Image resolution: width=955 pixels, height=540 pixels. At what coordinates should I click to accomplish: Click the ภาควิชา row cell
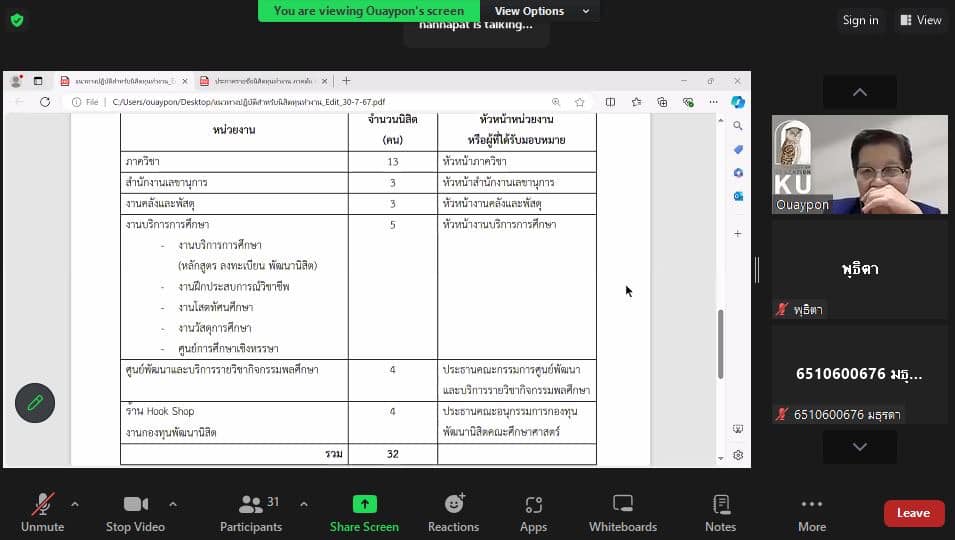[x=234, y=161]
